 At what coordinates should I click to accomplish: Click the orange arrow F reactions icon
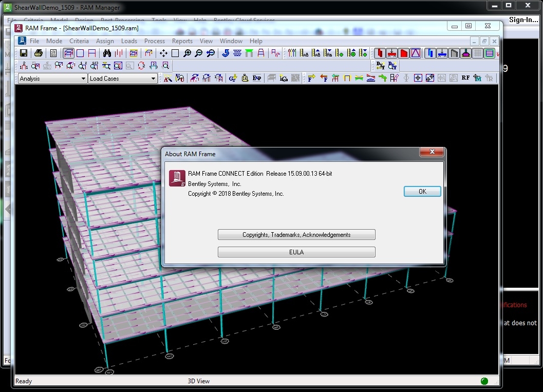pos(324,78)
